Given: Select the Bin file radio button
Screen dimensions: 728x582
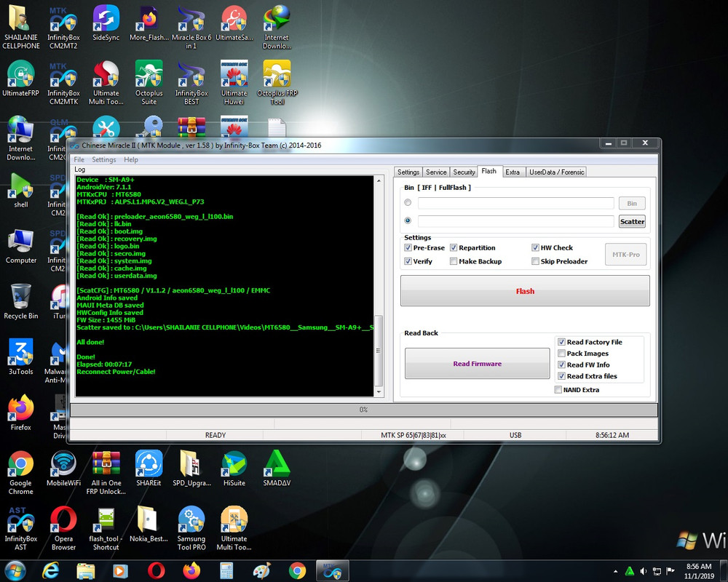Looking at the screenshot, I should click(x=408, y=202).
